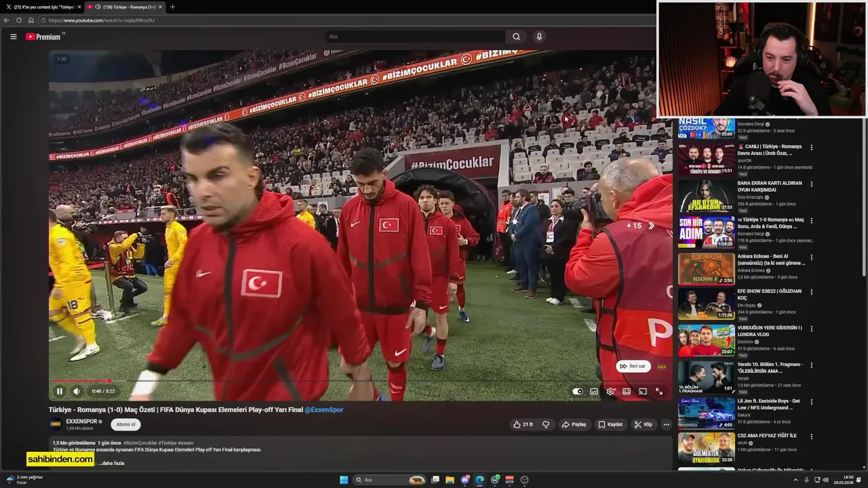
Task: Click the 'İleri sar' skip-forward button
Action: 633,366
